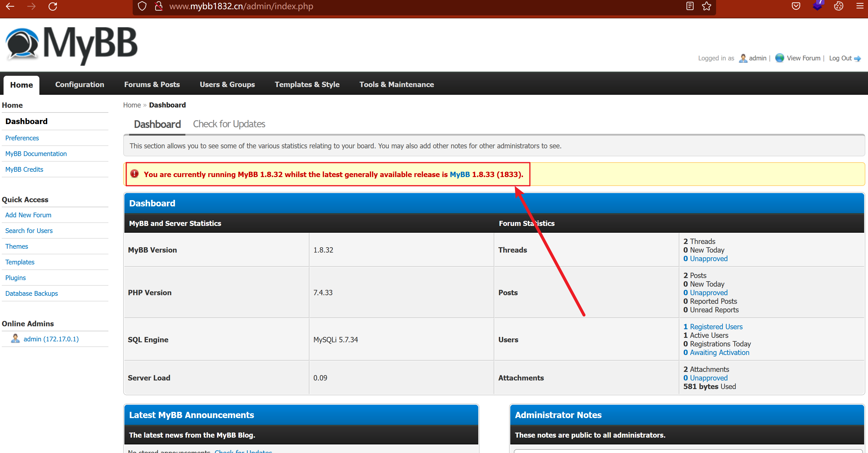Open the Configuration menu tab

click(x=80, y=85)
